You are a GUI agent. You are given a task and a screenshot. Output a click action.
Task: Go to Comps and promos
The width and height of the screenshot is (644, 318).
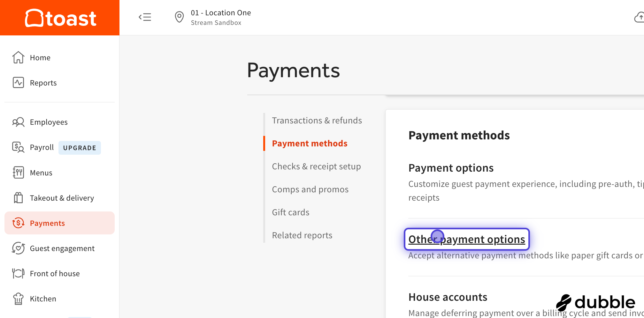(310, 189)
